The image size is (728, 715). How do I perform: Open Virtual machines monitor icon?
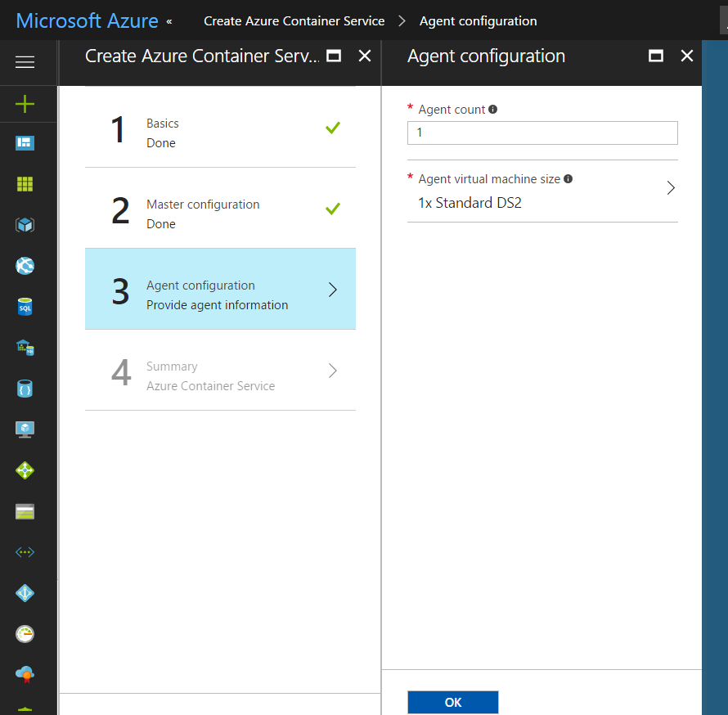pos(25,429)
